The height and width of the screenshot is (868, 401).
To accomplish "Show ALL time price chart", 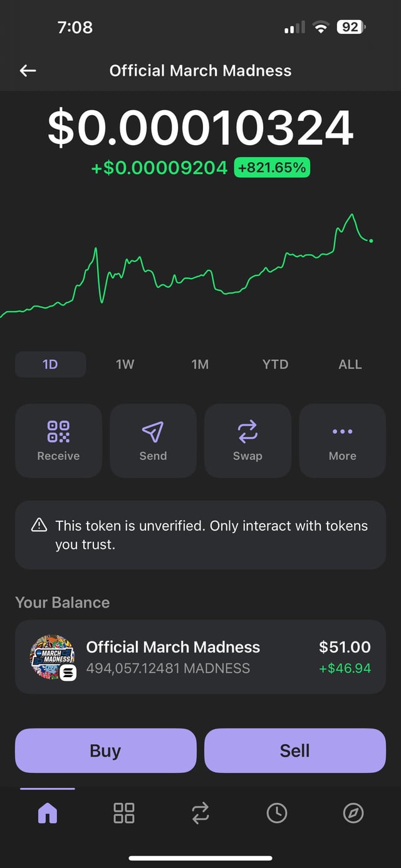I will pos(350,364).
